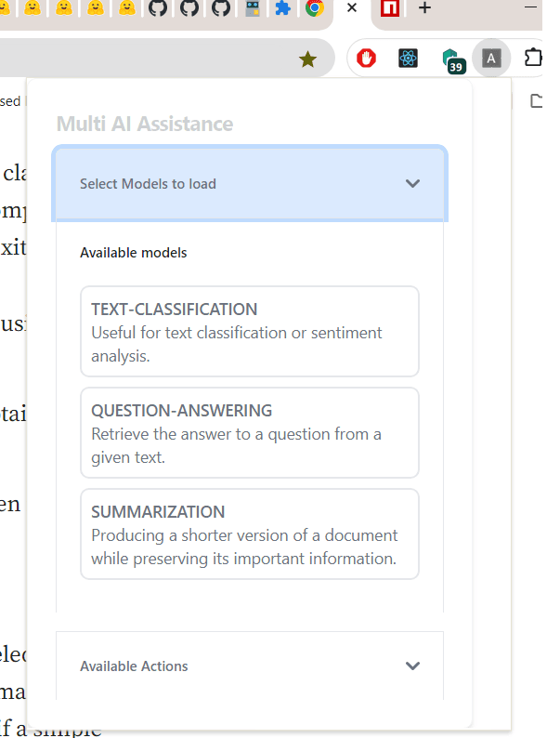Click the bookmarks folder icon at the right edge
The height and width of the screenshot is (738, 560).
[x=537, y=101]
